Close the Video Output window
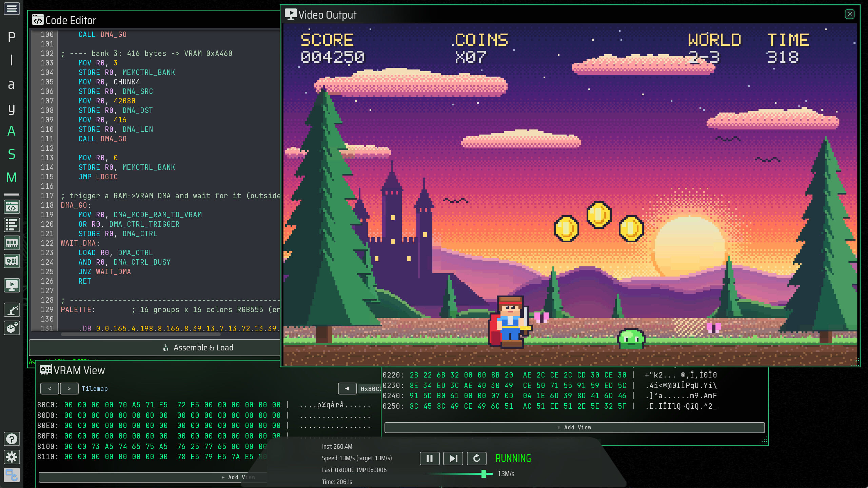Viewport: 868px width, 488px height. (x=849, y=14)
